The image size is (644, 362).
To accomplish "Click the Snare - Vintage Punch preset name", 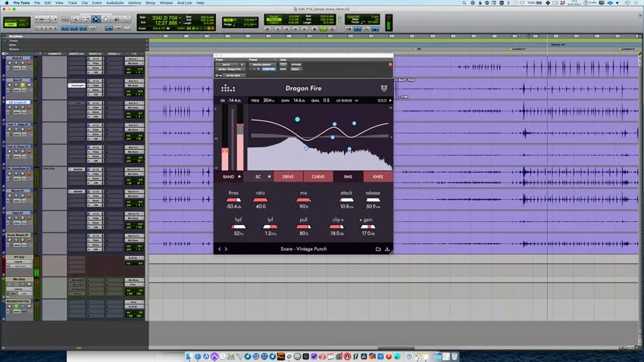I will pyautogui.click(x=304, y=248).
